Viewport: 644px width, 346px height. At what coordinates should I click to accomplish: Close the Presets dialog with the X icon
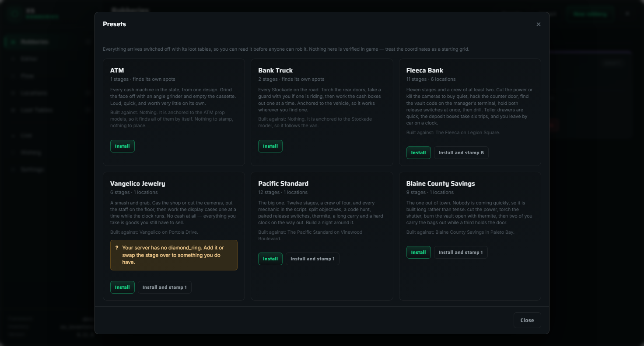[539, 24]
